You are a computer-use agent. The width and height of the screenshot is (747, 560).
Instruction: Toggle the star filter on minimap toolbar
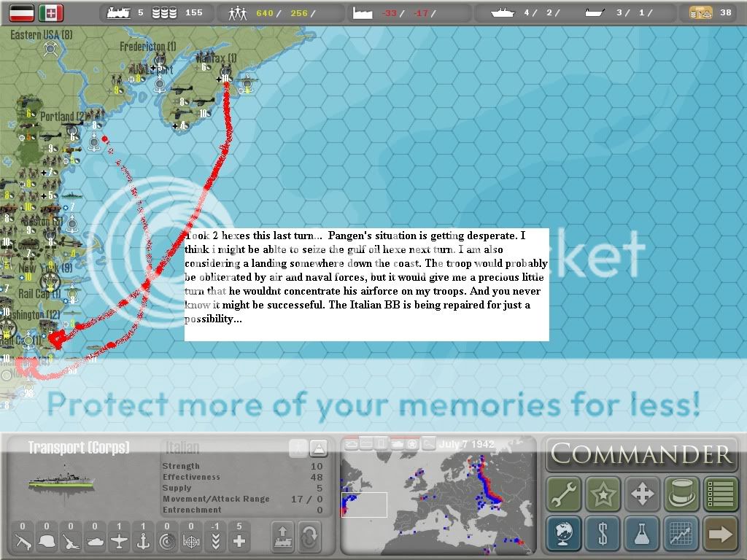click(x=413, y=444)
